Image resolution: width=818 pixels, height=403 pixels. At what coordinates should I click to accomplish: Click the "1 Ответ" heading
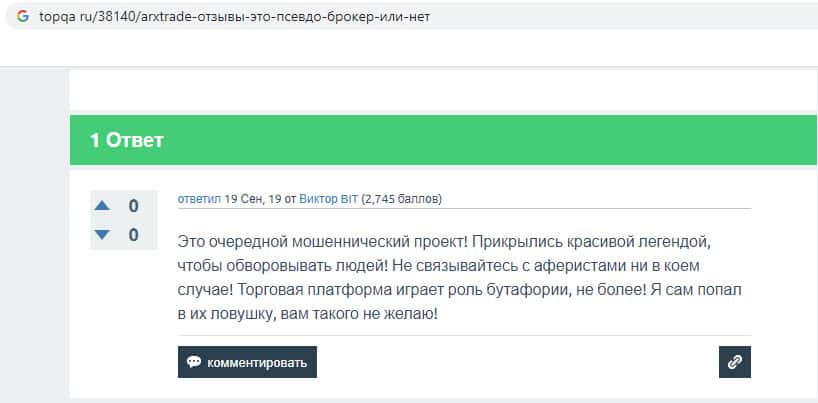point(126,140)
